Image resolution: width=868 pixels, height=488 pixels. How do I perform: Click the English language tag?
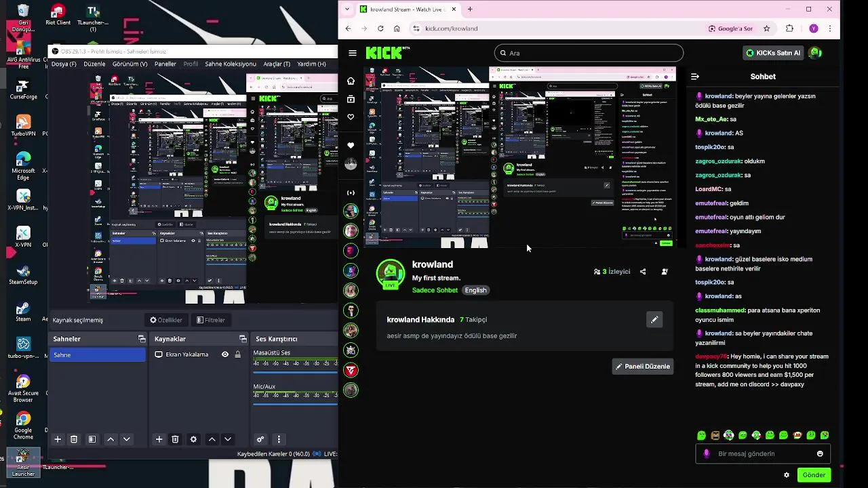coord(475,290)
